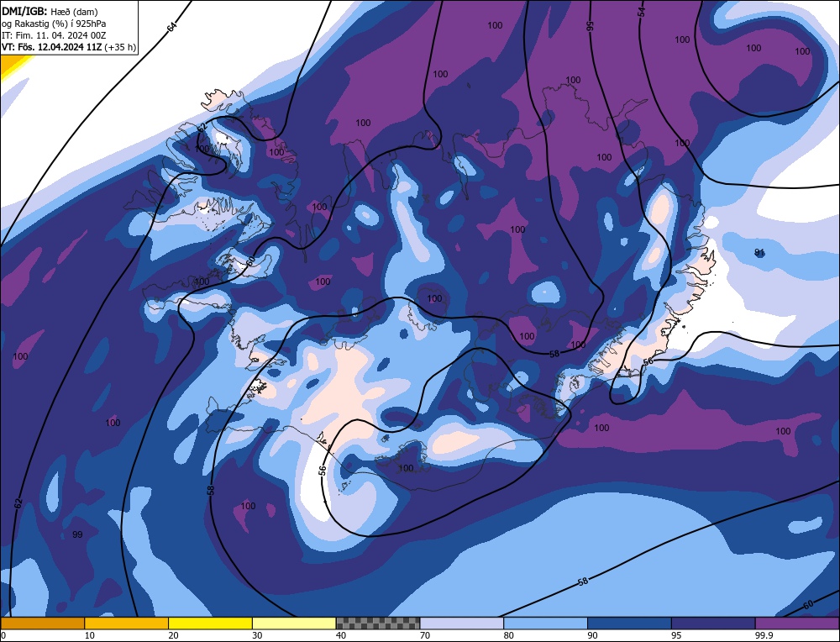
Task: Click the '99' humidity value on the map
Action: (x=77, y=534)
